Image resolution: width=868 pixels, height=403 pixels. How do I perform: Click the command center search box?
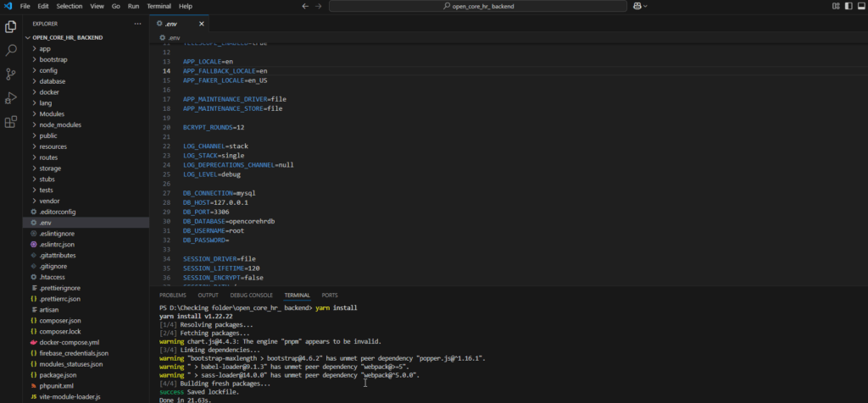(478, 6)
